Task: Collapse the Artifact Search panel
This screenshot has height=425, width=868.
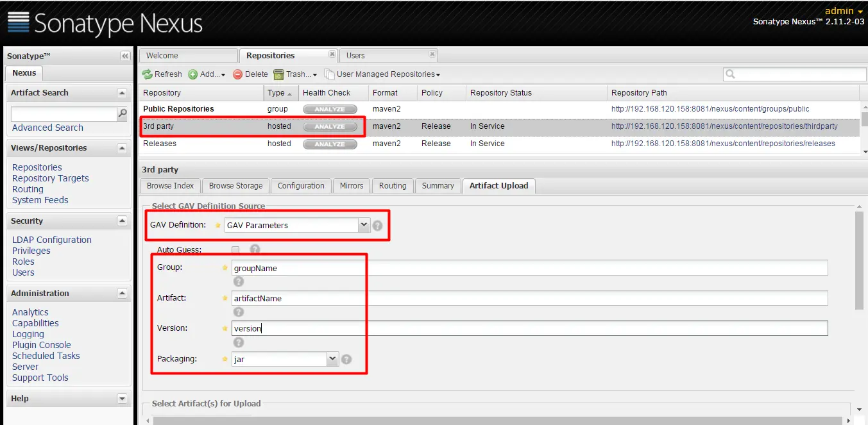Action: pyautogui.click(x=122, y=93)
